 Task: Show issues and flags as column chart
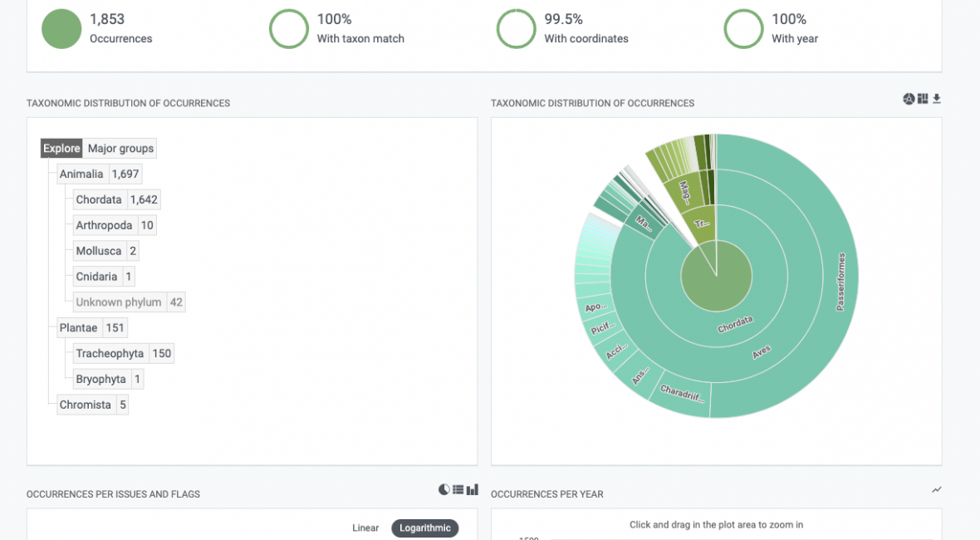pos(473,489)
